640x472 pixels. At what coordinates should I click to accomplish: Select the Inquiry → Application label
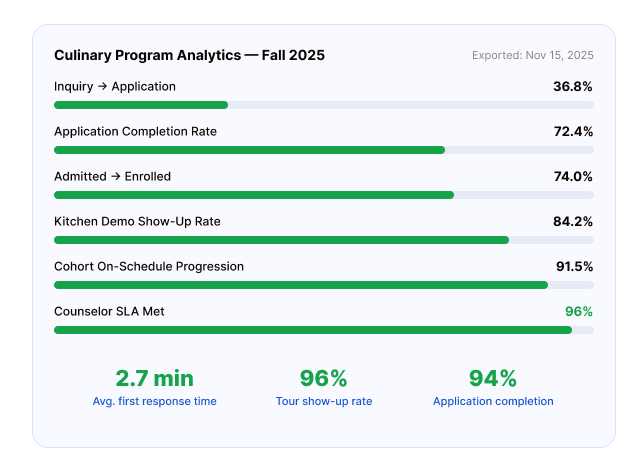[x=115, y=87]
